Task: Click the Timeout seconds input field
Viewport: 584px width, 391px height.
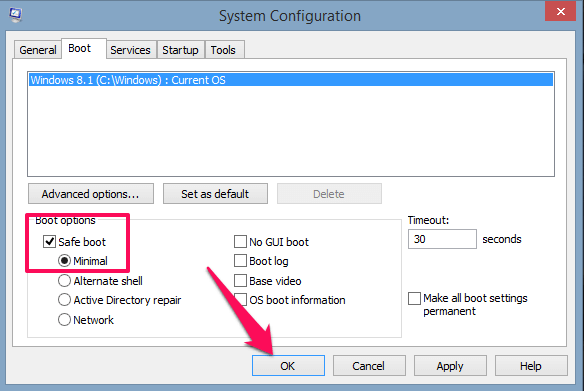Action: [442, 239]
